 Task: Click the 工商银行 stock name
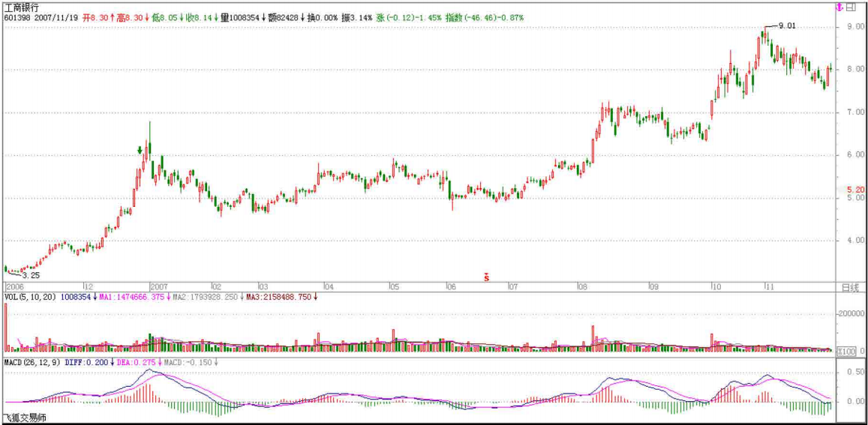coord(22,7)
